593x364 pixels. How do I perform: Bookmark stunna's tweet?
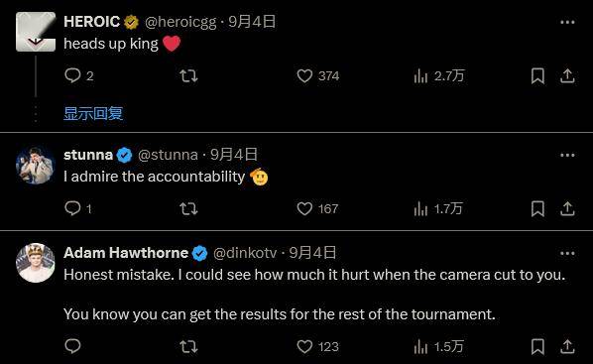537,209
